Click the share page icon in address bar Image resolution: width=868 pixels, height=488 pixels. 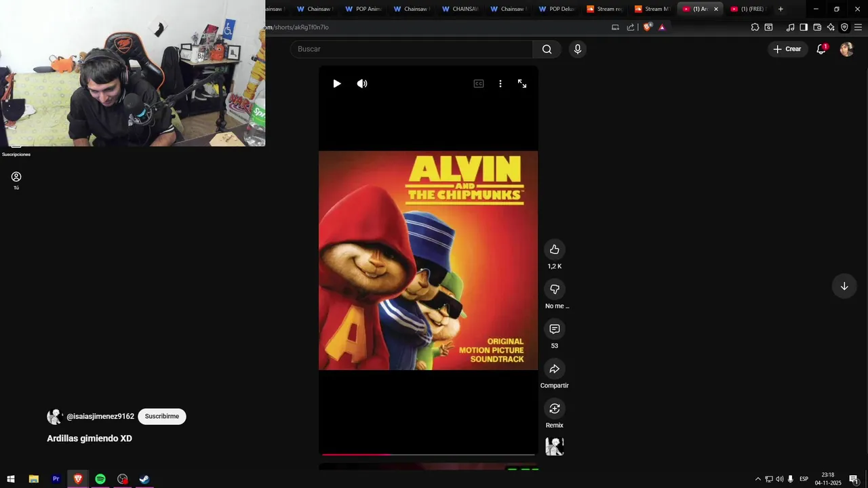click(631, 27)
